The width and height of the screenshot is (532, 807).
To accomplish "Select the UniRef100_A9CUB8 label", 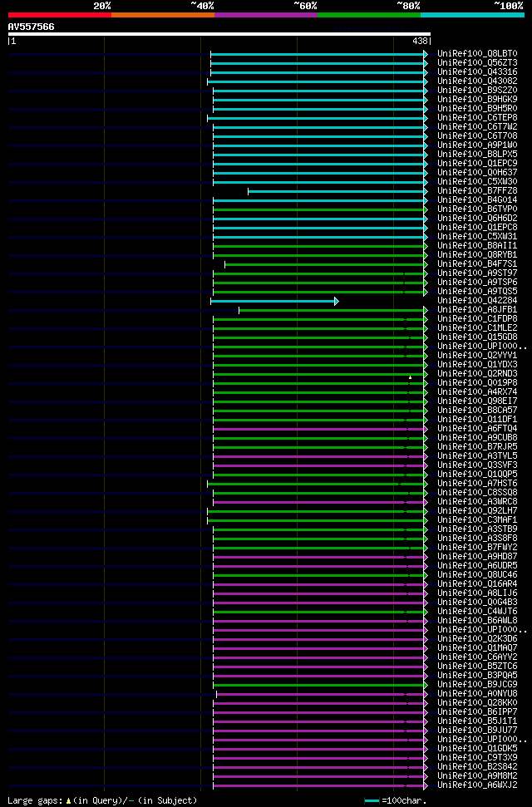I will coord(477,438).
